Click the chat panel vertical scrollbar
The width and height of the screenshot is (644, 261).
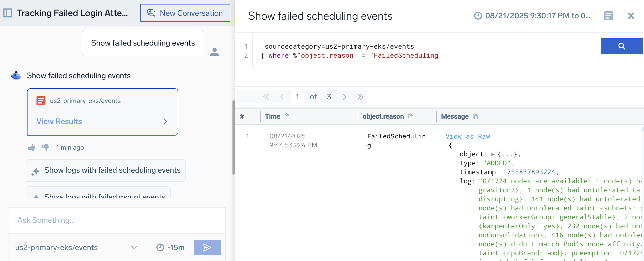[233, 137]
